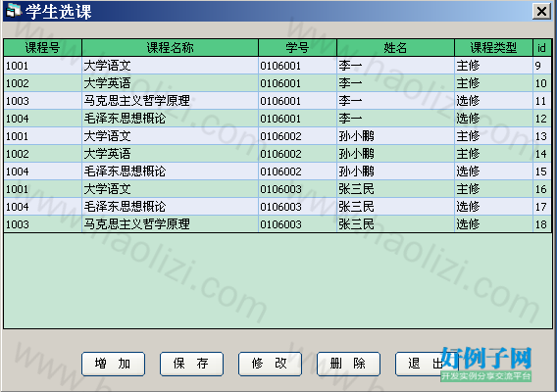This screenshot has width=557, height=392.
Task: Select course number 1002 in id 10 row
Action: click(x=42, y=83)
